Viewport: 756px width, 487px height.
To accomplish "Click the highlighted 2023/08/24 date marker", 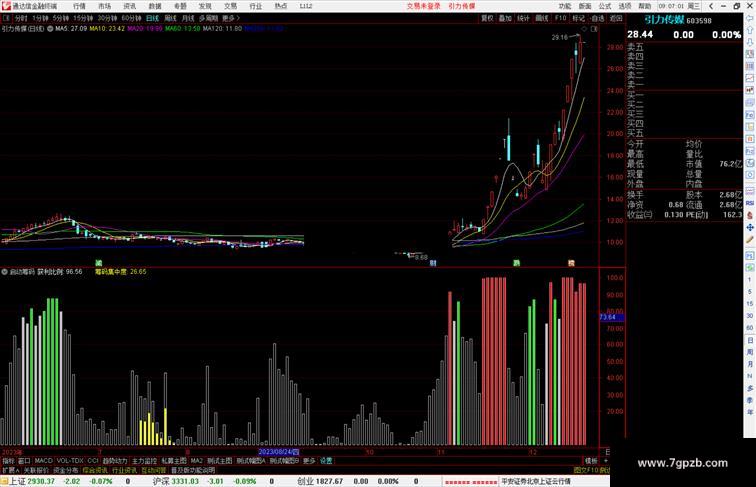I will 279,452.
